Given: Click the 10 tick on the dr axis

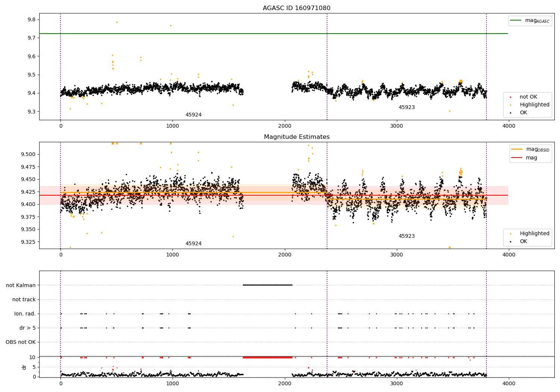Looking at the screenshot, I should point(32,358).
